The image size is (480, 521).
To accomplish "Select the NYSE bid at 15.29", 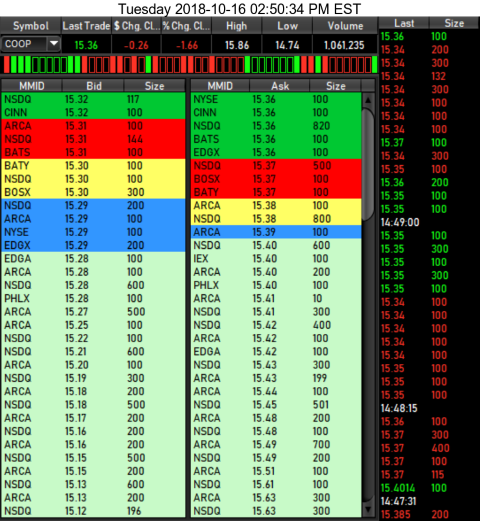I will pyautogui.click(x=93, y=232).
